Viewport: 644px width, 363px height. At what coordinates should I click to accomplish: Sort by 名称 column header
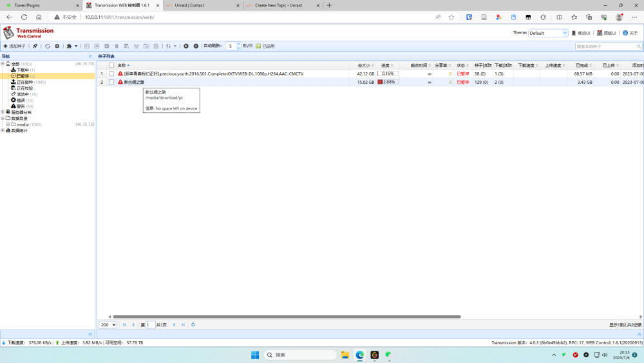click(232, 65)
